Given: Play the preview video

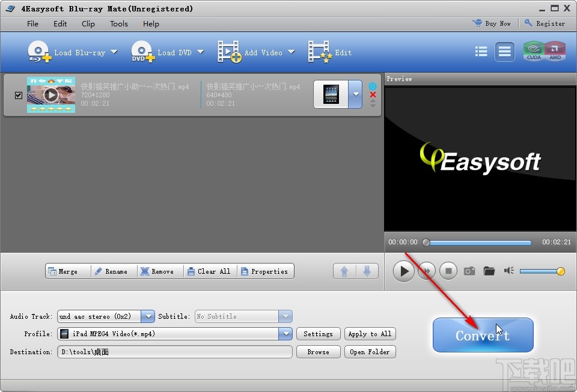Looking at the screenshot, I should 404,271.
